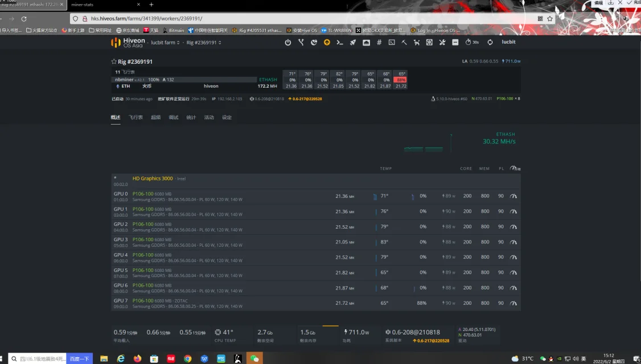Click the watchdog dog icon
The width and height of the screenshot is (641, 364).
(x=417, y=43)
